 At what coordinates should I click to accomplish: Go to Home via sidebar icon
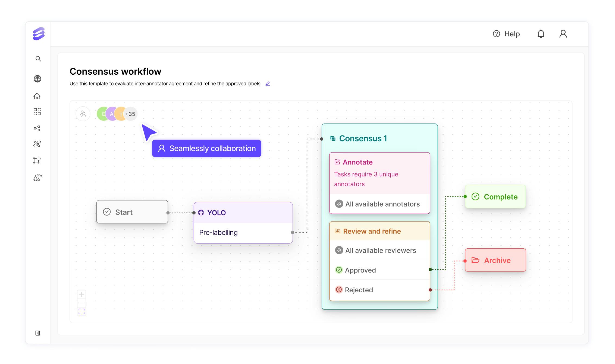tap(37, 96)
